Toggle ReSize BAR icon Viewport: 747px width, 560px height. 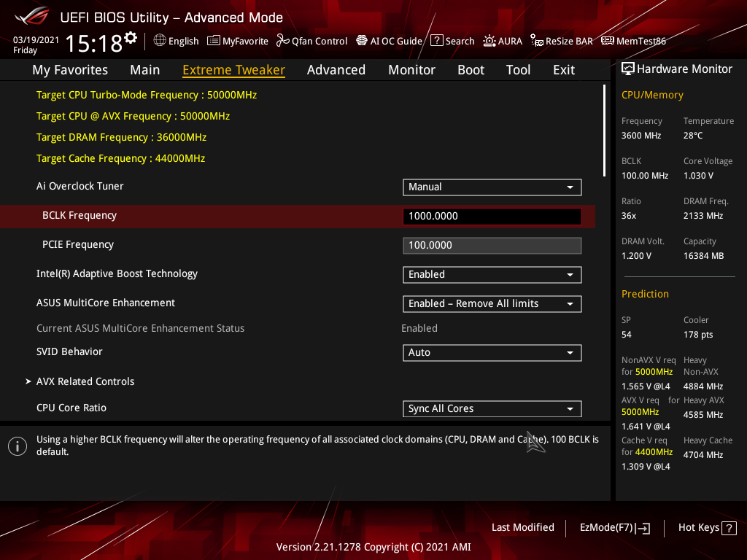click(x=537, y=41)
